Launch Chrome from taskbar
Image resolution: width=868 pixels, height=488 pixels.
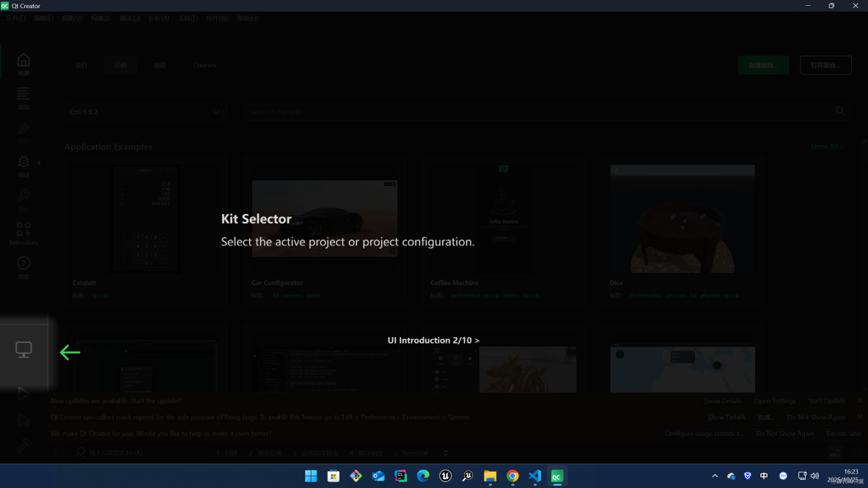(x=512, y=476)
